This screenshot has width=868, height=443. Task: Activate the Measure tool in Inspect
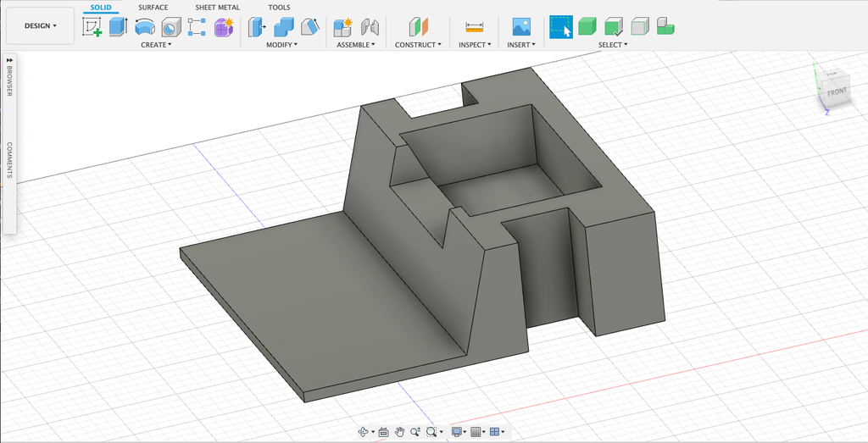(x=474, y=27)
